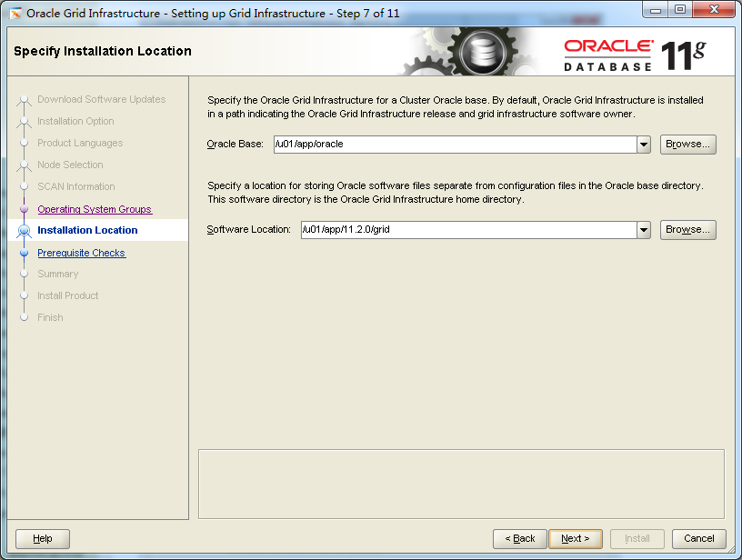Click the SCAN Information step bullet

pos(25,186)
